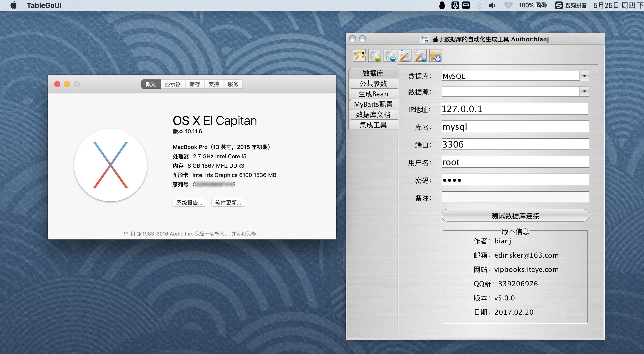Click folder icon with download arrow
644x354 pixels.
435,55
